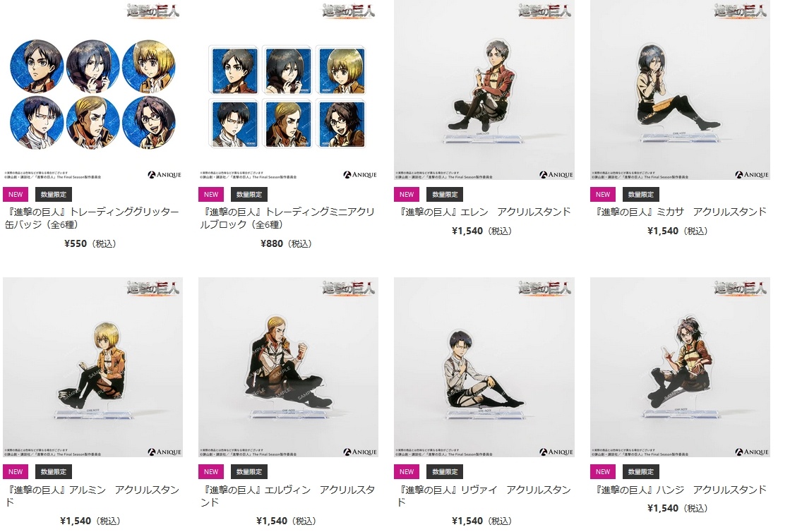Image resolution: width=790 pixels, height=532 pixels.
Task: Open the Hange acrylic stand image
Action: tap(680, 367)
